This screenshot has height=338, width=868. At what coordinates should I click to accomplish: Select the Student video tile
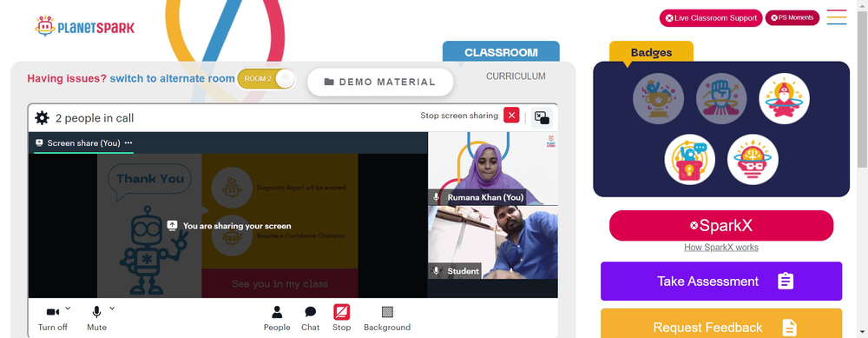[493, 242]
